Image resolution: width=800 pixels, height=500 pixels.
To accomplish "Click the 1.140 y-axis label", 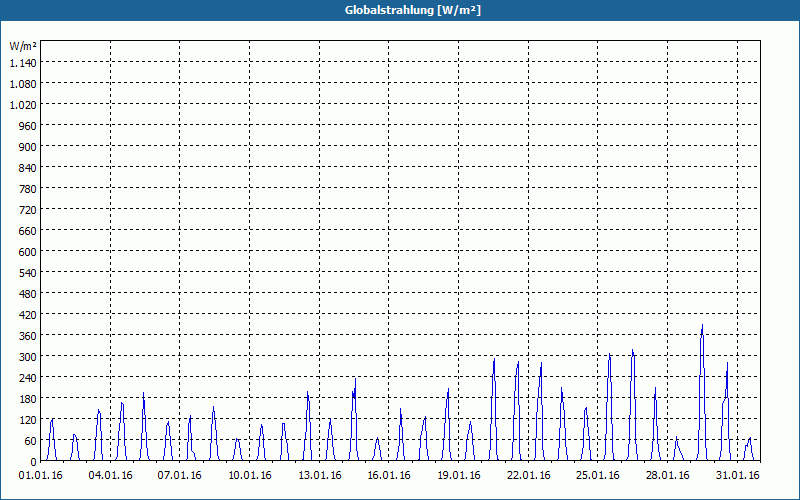I will pos(23,63).
